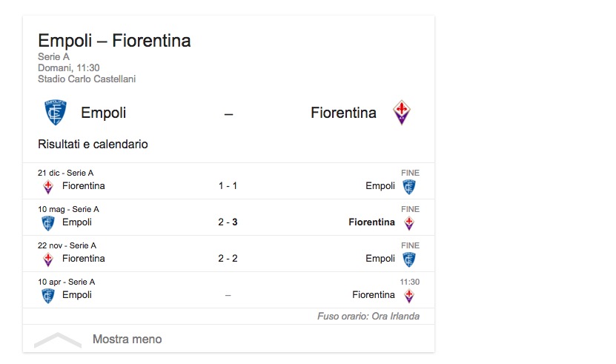Click Empoli crest in 10 apr match
The height and width of the screenshot is (364, 616).
(x=48, y=295)
